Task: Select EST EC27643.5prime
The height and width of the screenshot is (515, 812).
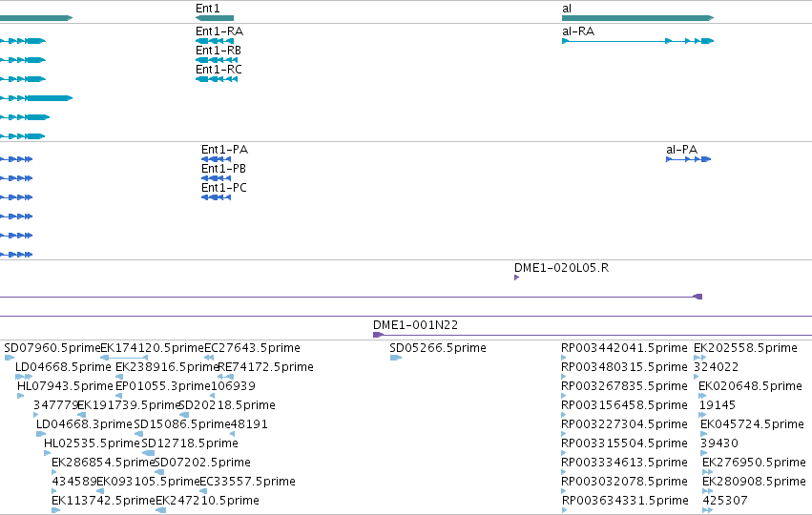Action: 252,348
